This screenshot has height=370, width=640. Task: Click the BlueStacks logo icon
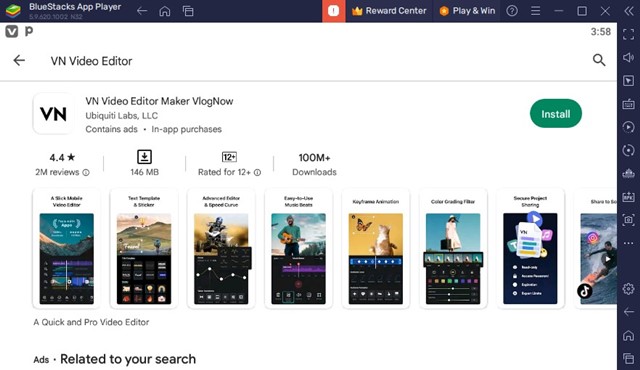(x=13, y=11)
